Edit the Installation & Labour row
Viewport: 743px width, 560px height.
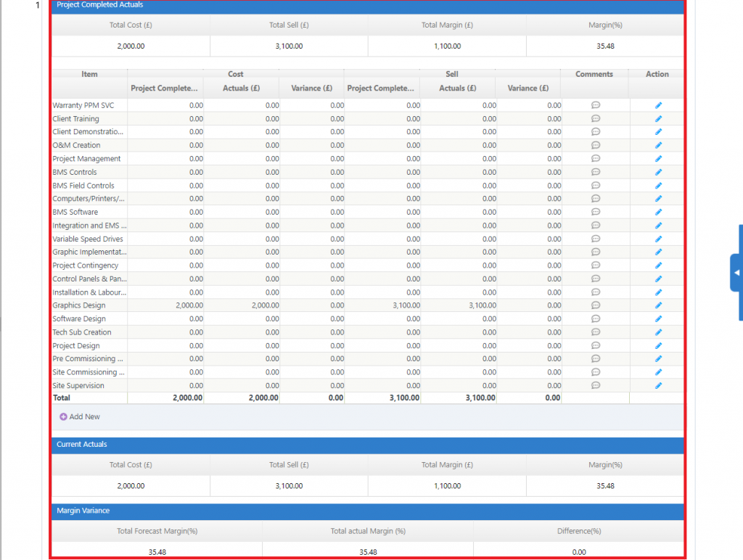point(658,292)
